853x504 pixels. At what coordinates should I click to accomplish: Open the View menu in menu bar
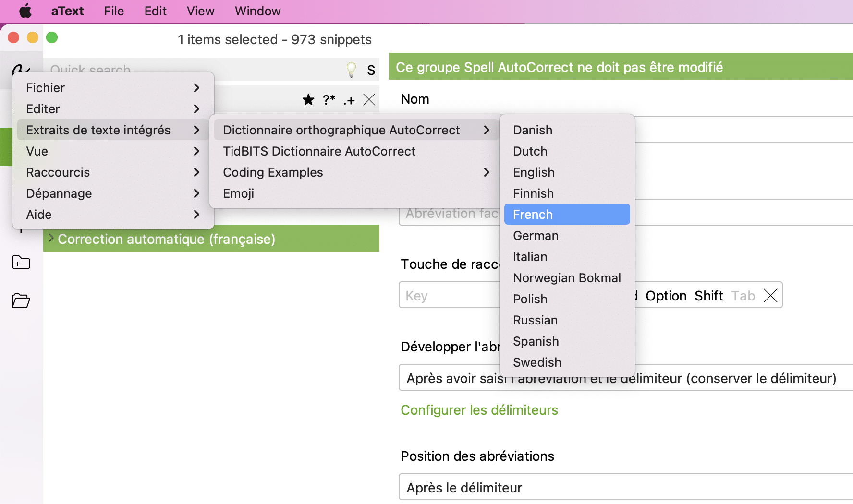[x=200, y=11]
